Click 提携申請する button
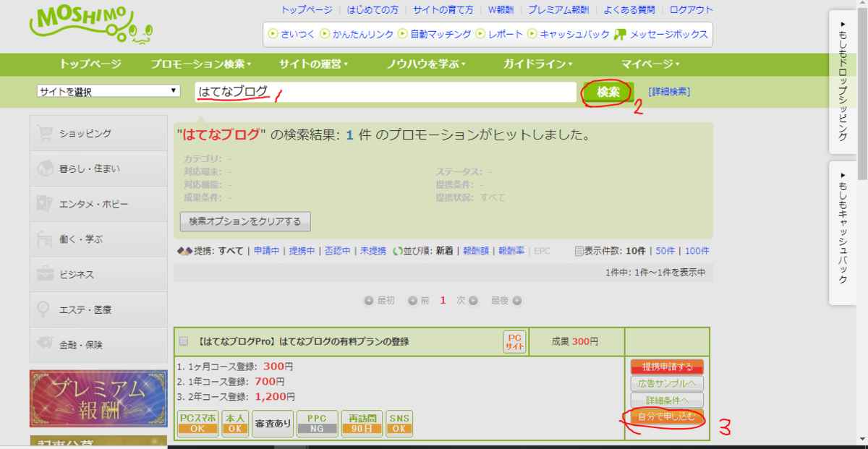 coord(666,367)
